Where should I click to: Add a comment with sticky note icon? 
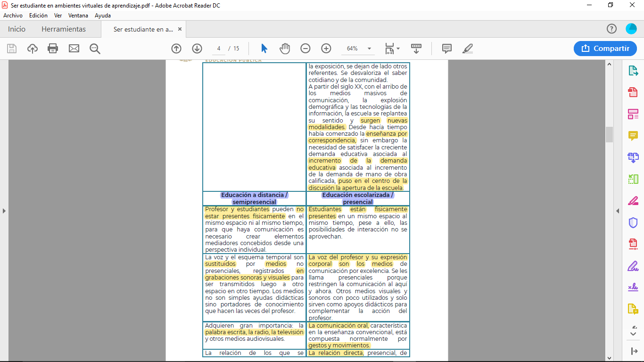[x=446, y=49]
